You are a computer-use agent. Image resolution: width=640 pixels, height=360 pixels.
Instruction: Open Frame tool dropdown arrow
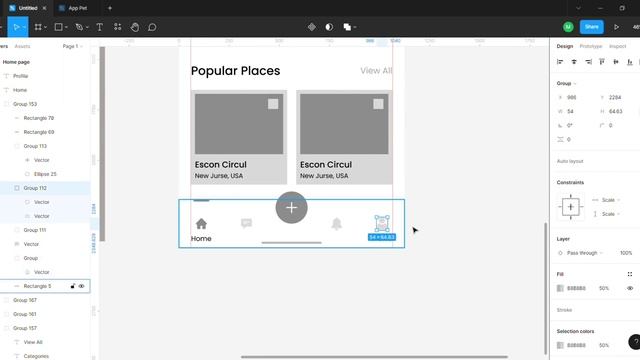(45, 27)
